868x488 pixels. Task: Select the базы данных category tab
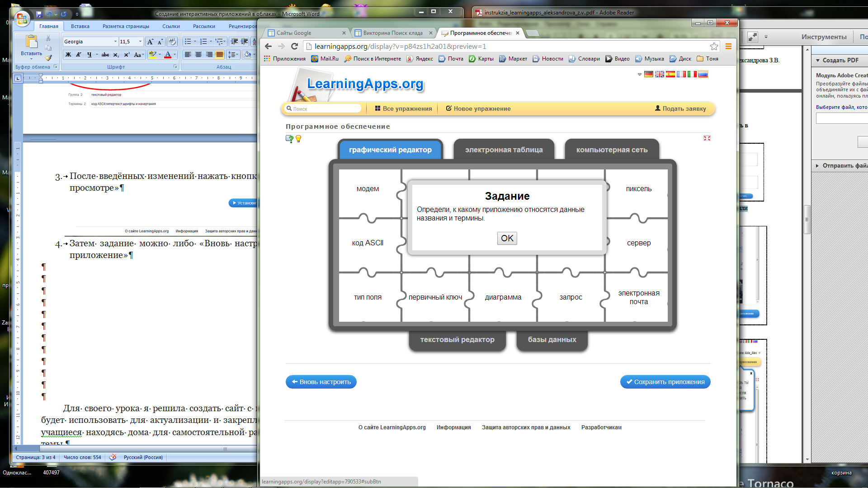click(552, 340)
